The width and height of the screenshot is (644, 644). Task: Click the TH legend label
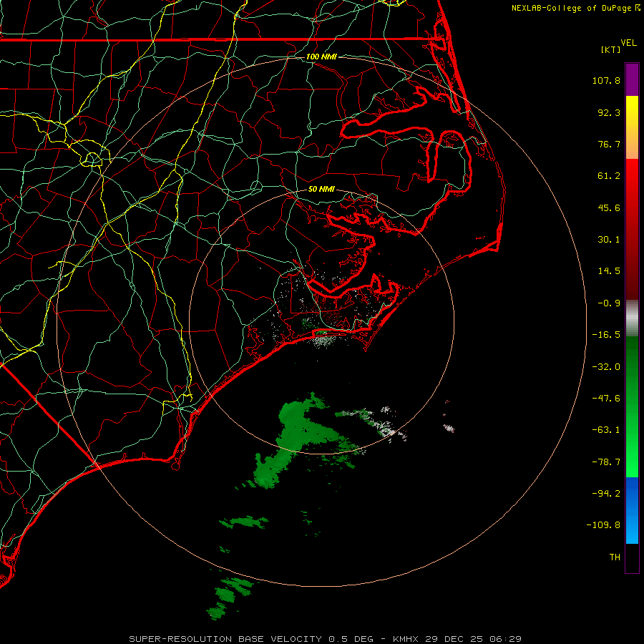[x=615, y=557]
